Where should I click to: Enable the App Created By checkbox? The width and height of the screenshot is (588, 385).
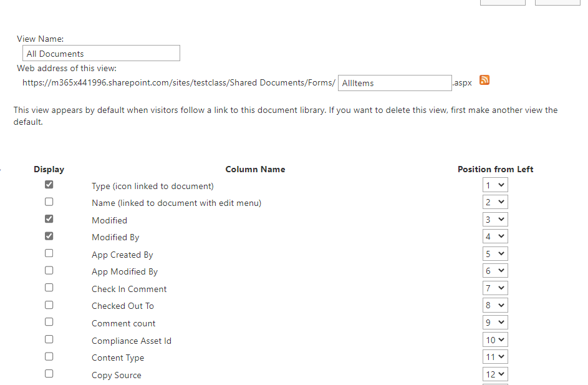pyautogui.click(x=49, y=253)
